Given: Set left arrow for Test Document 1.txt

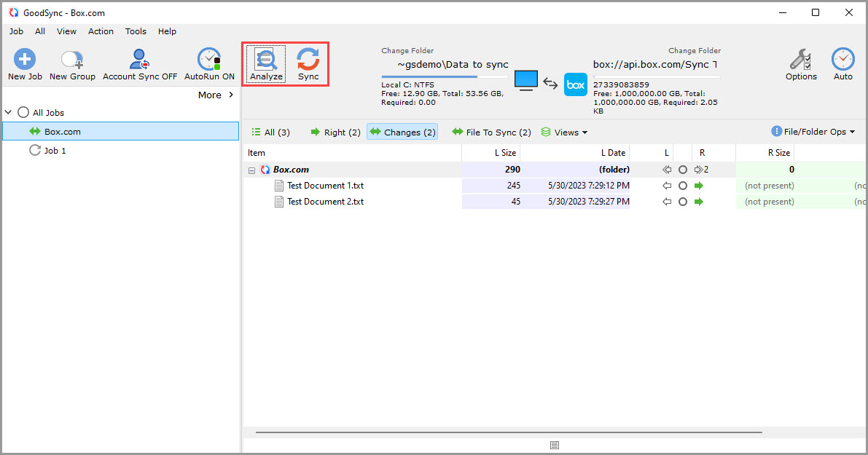Looking at the screenshot, I should pos(667,186).
